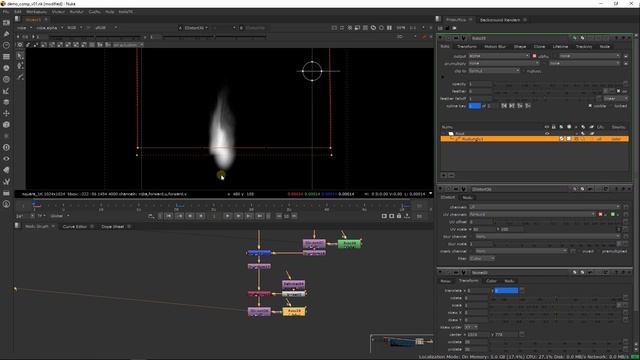
Task: Open the Roto node Lifetime tab
Action: coord(560,47)
